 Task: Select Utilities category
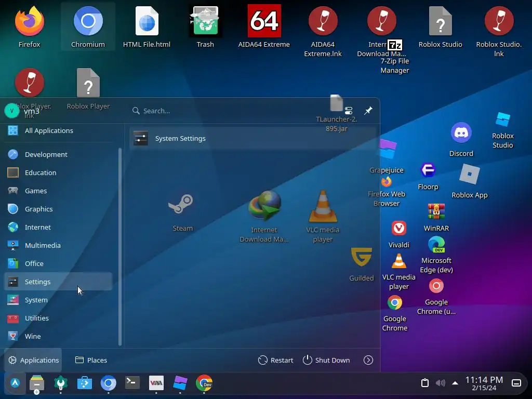[58, 318]
